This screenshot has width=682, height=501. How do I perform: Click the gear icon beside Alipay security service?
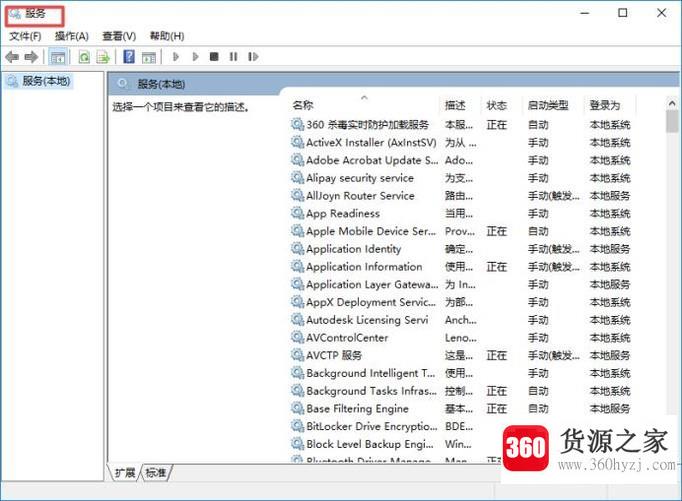[297, 177]
